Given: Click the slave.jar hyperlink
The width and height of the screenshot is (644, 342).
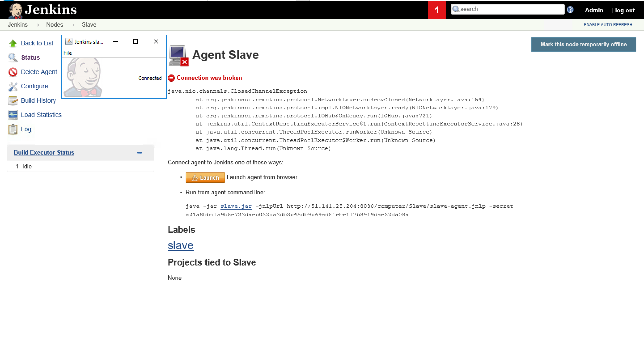Looking at the screenshot, I should pos(236,206).
